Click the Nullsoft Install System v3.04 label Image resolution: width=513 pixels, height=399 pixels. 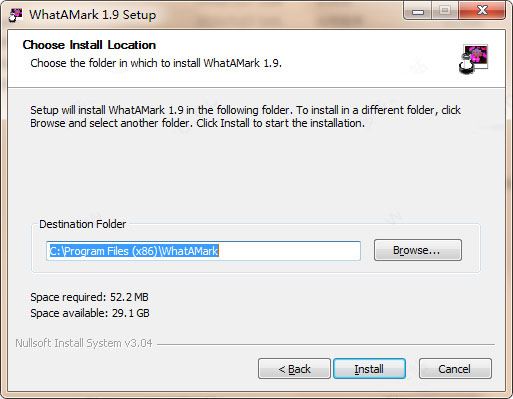(x=84, y=343)
